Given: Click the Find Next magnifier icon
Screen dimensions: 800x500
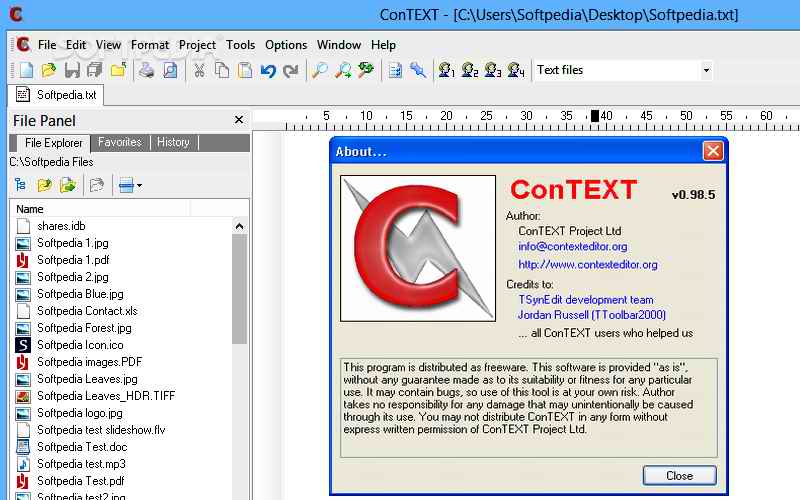Looking at the screenshot, I should click(x=343, y=70).
